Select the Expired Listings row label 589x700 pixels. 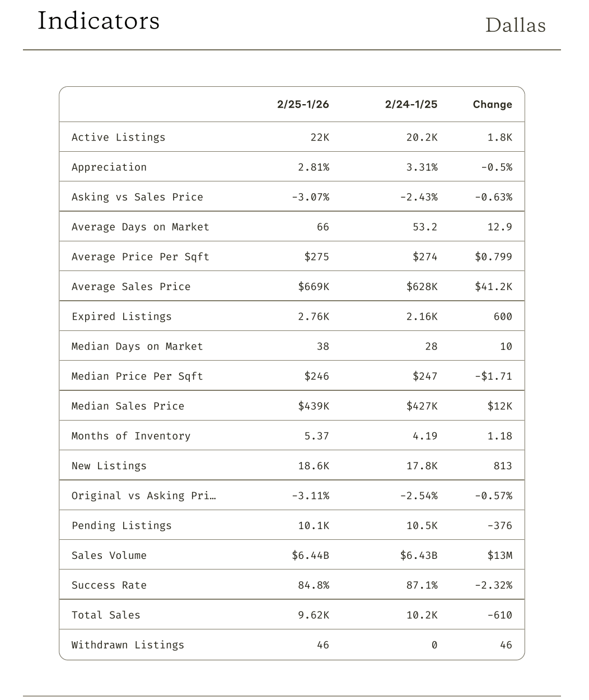click(x=121, y=316)
